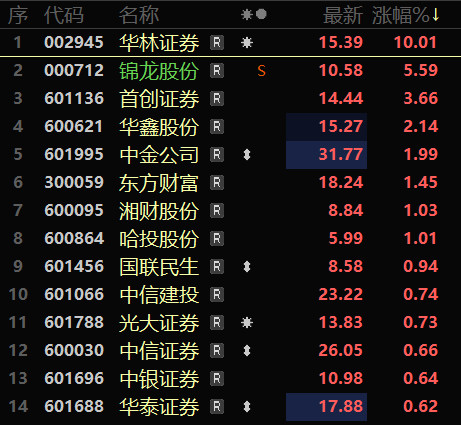Click stock code 601456
Screen dimensions: 461x425
(x=74, y=267)
